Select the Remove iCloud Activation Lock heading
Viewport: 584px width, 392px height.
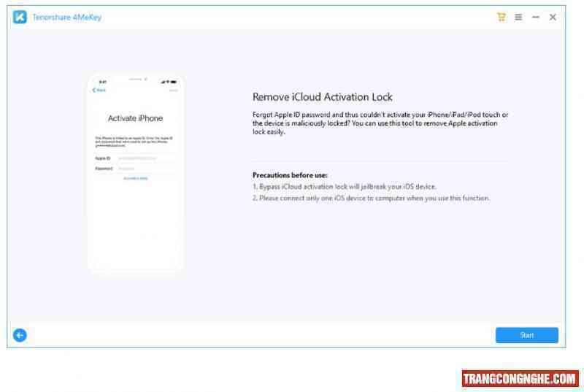pyautogui.click(x=323, y=97)
